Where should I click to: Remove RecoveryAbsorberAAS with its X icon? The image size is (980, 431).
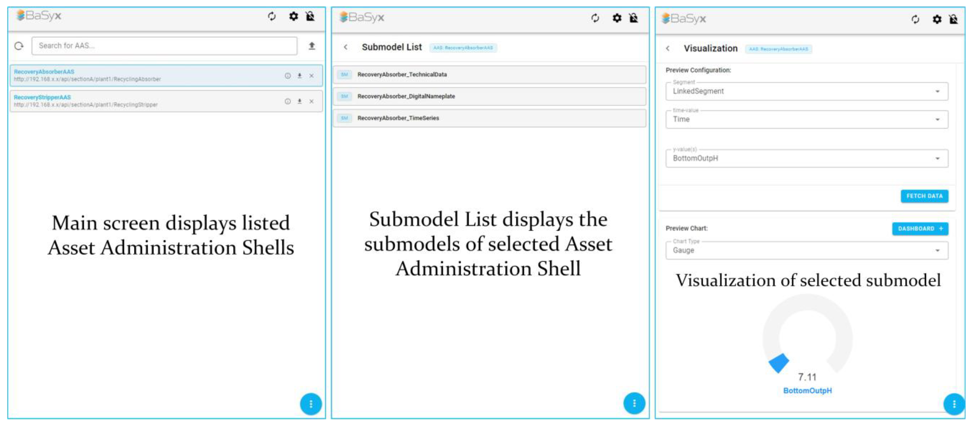coord(312,76)
